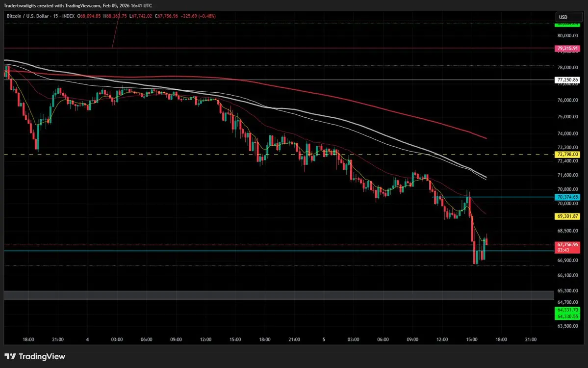Open the USD currency selector
This screenshot has width=588, height=368.
[568, 17]
